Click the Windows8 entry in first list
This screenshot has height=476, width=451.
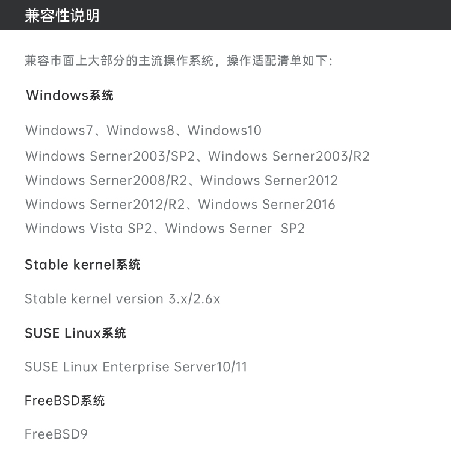(141, 130)
